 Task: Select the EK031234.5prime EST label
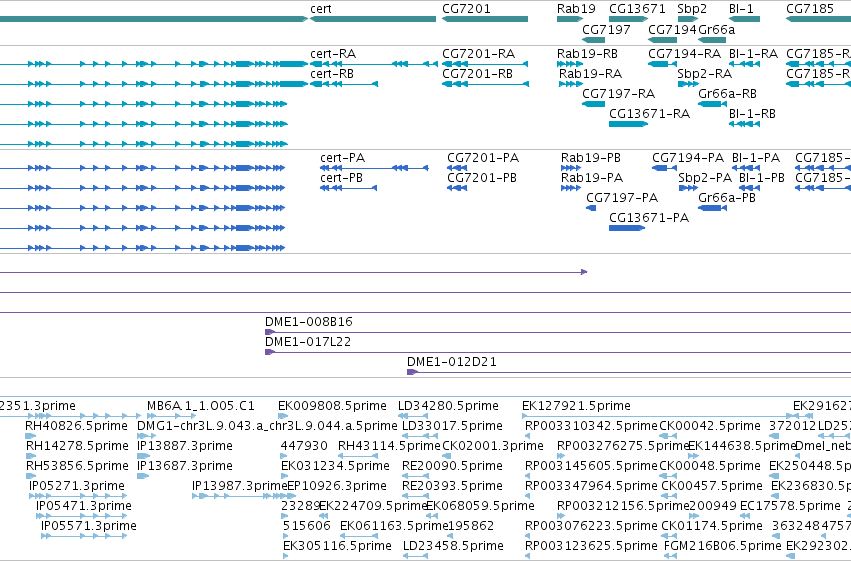pos(335,466)
